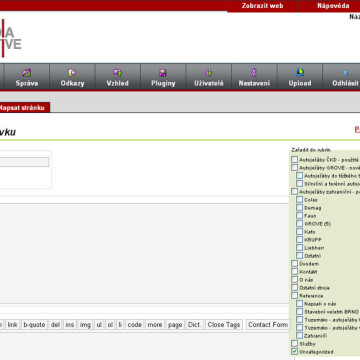
Task: Open the Upload section icon
Action: [x=300, y=72]
